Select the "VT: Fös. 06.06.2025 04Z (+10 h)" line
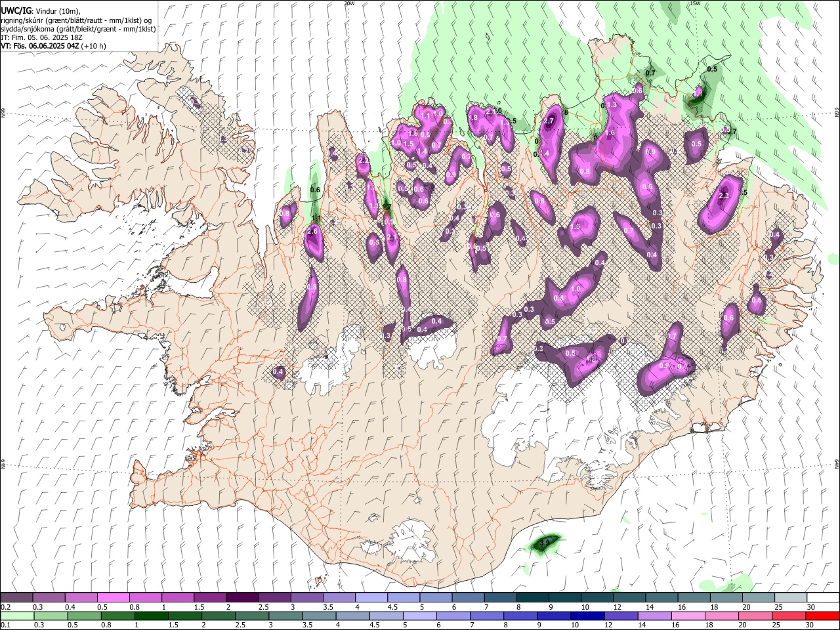 (x=54, y=46)
